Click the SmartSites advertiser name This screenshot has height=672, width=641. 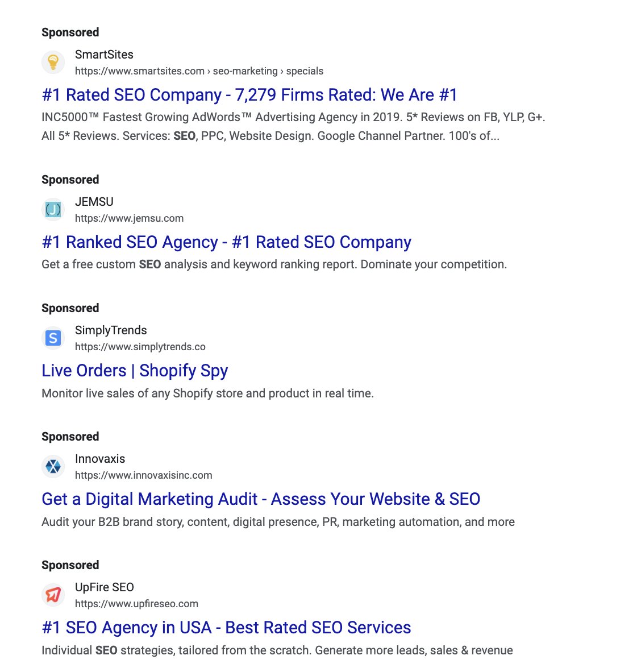click(x=104, y=55)
